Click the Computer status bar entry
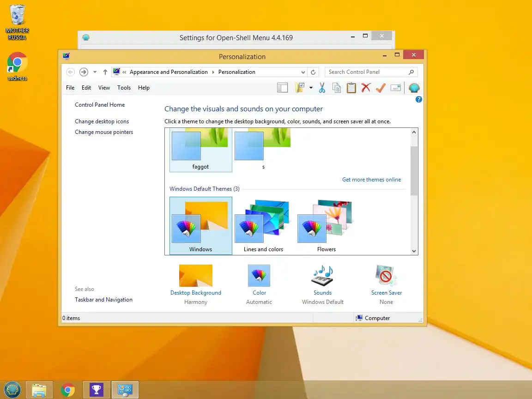532x399 pixels. [373, 318]
